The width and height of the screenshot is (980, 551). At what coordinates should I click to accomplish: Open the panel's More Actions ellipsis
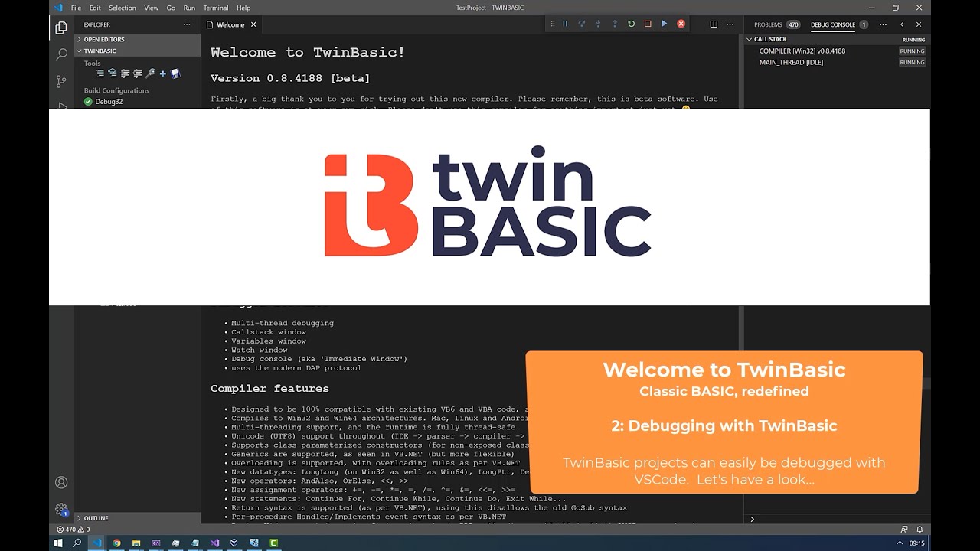click(883, 24)
